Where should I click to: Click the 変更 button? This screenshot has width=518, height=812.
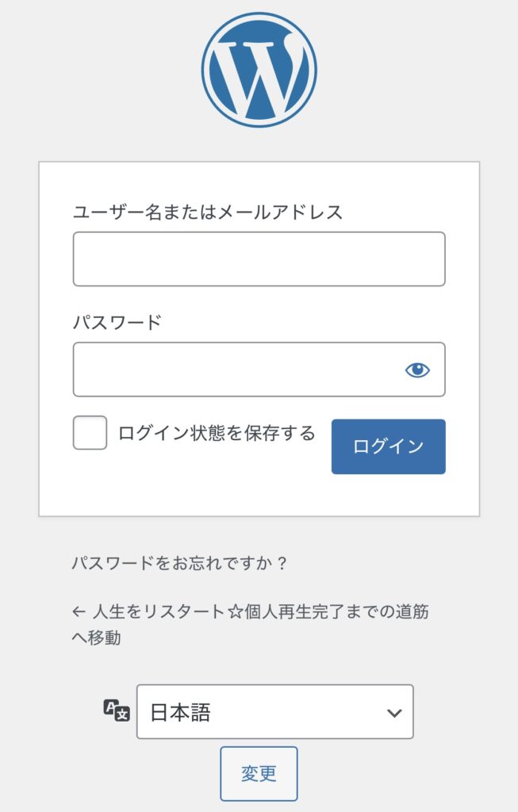(x=259, y=774)
